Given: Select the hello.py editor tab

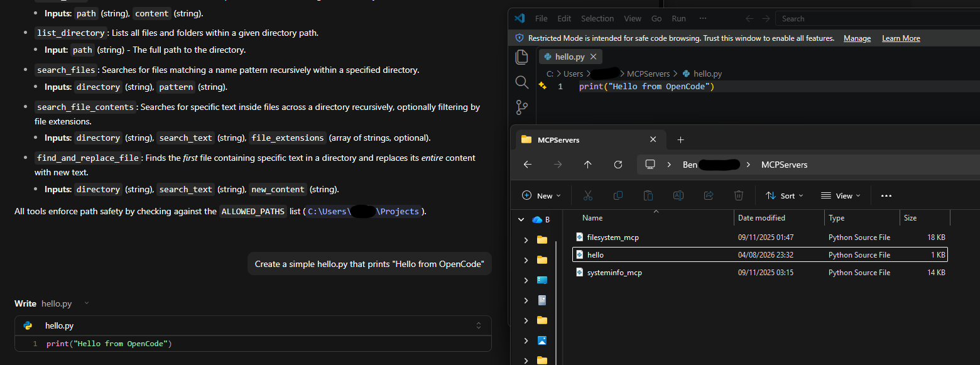Looking at the screenshot, I should [x=571, y=57].
